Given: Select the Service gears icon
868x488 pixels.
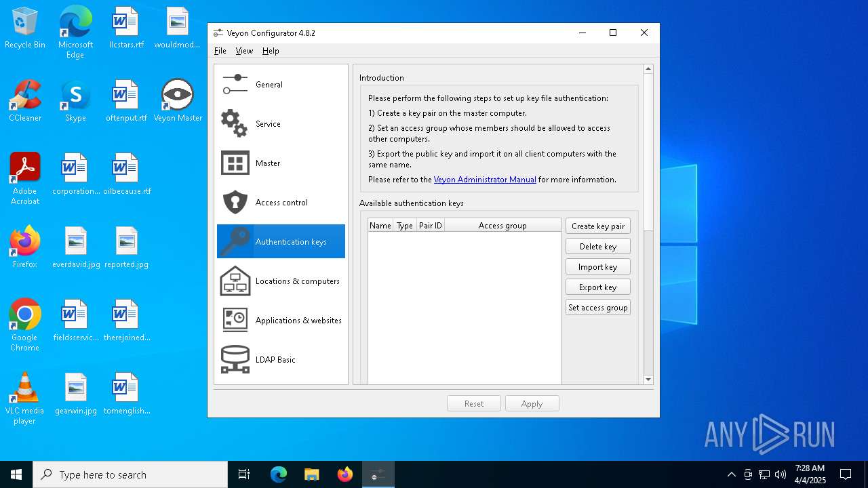Looking at the screenshot, I should coord(235,124).
